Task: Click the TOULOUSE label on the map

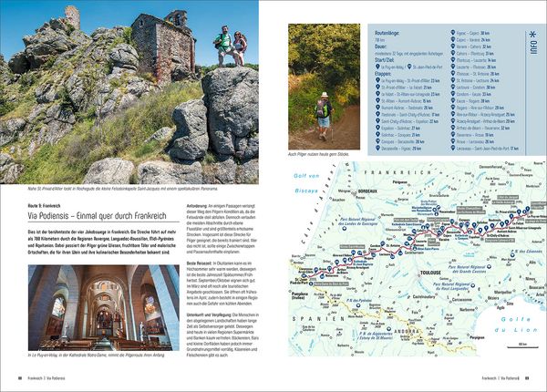Action: coord(430,273)
